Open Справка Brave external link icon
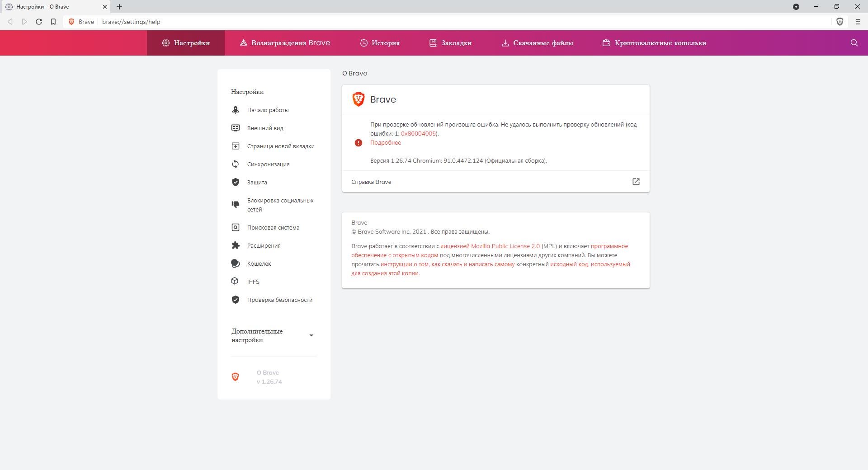868x470 pixels. coord(636,182)
